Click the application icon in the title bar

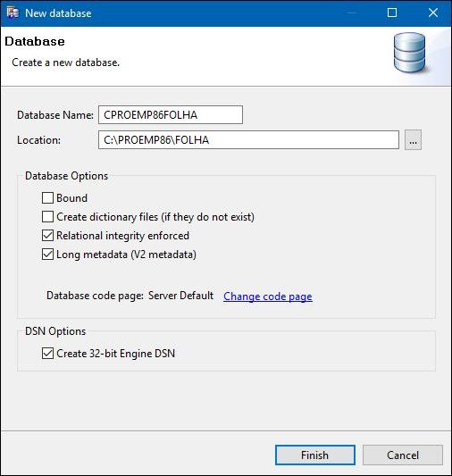click(x=13, y=13)
